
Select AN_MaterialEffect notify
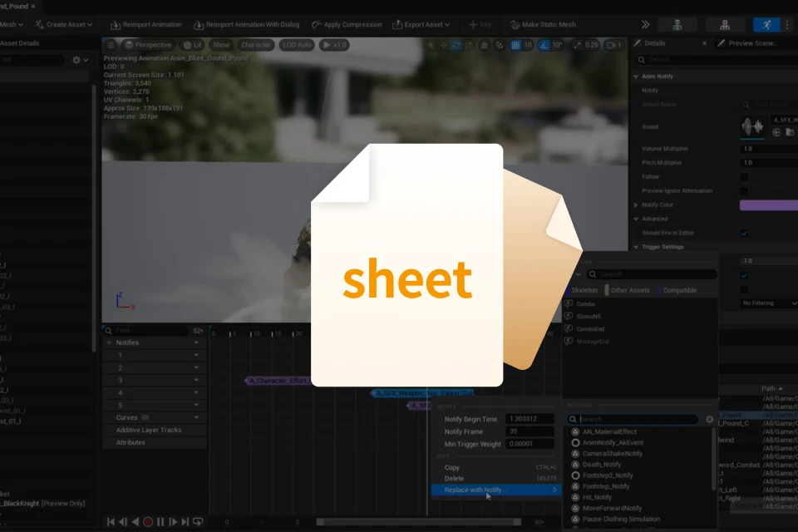pos(609,431)
